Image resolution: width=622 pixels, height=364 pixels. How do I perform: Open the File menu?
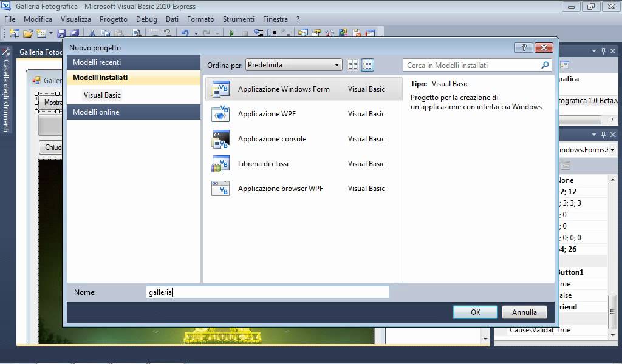[10, 19]
